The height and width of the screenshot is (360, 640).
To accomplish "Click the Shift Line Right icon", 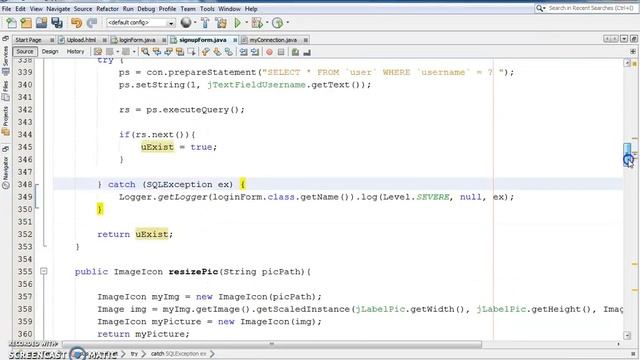I will pos(255,52).
